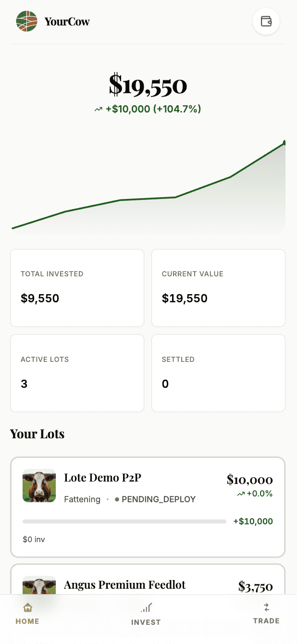Select the Total Invested card

77,287
